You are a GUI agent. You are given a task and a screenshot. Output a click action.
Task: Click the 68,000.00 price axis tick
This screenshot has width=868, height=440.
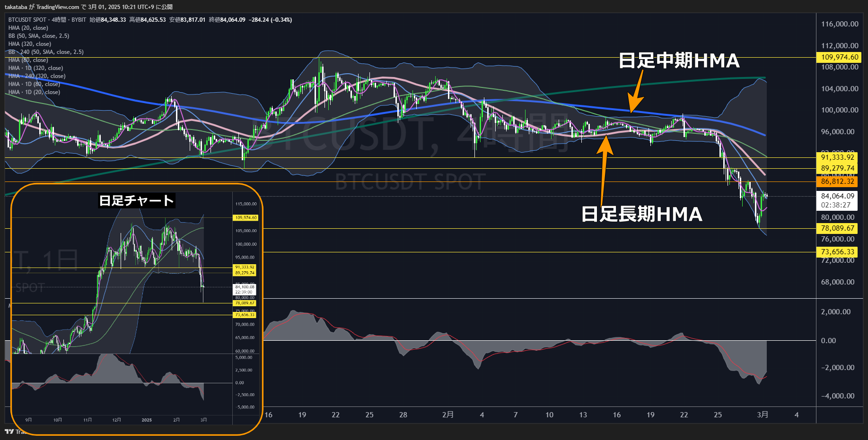click(x=838, y=282)
